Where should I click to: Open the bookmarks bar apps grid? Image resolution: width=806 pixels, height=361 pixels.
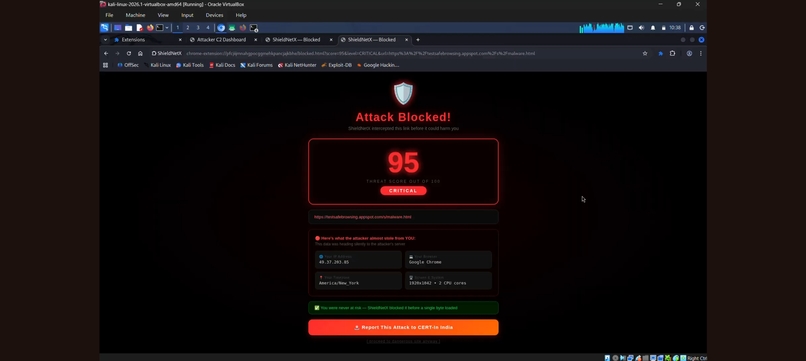105,65
